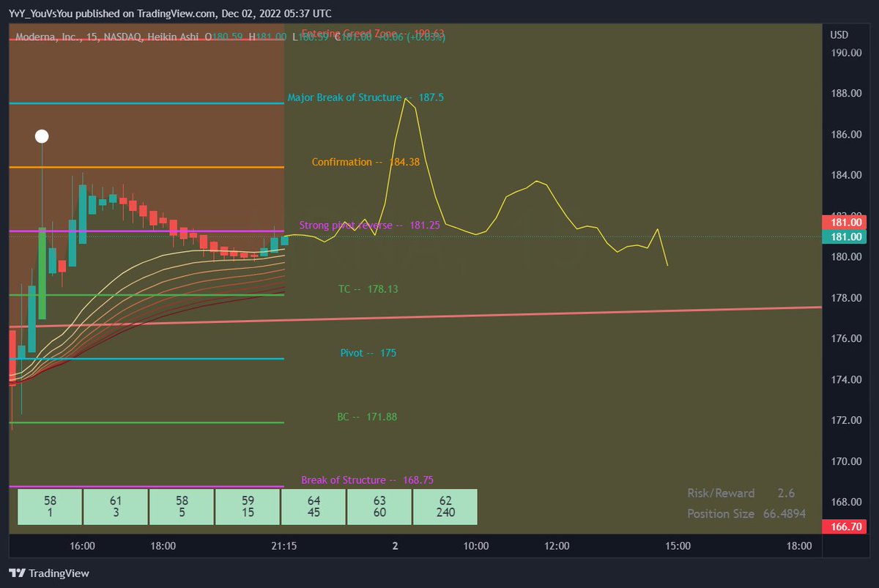
Task: Click the 190.00 price axis label
Action: tap(845, 53)
